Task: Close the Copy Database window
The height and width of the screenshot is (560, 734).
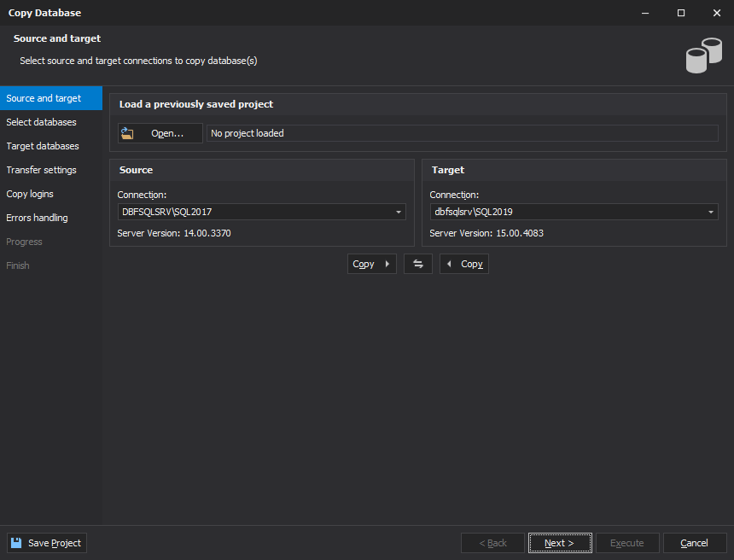Action: [x=717, y=13]
